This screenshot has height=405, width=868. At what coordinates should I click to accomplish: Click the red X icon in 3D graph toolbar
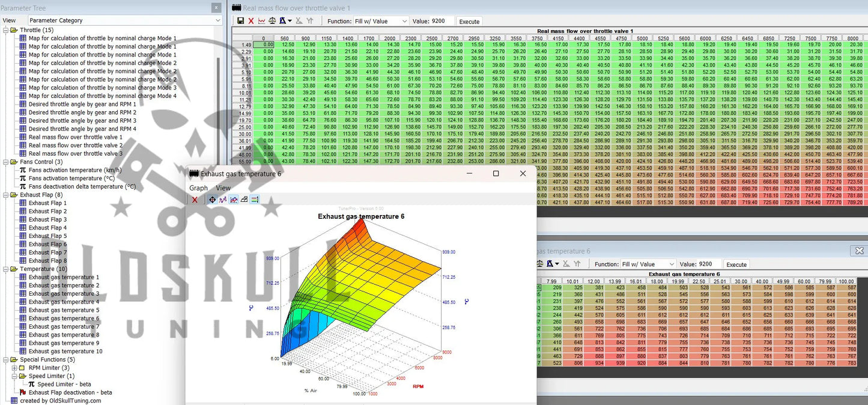(195, 199)
